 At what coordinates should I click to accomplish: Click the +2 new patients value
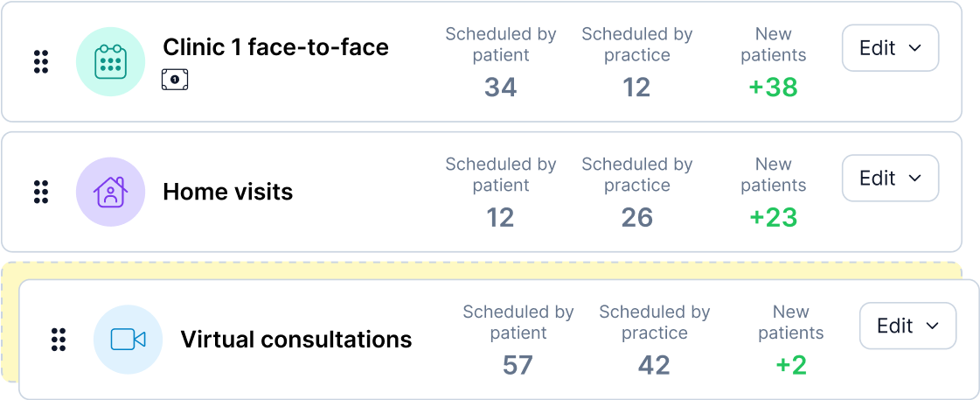pos(790,365)
